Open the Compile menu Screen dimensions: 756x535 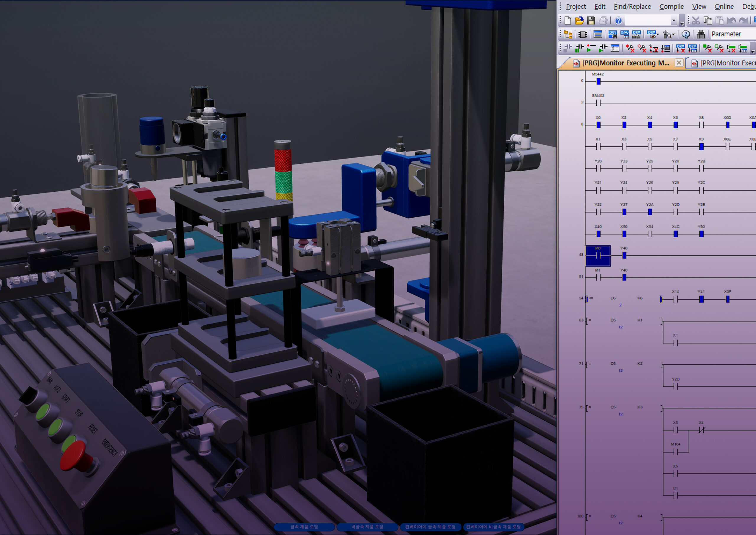pos(671,6)
